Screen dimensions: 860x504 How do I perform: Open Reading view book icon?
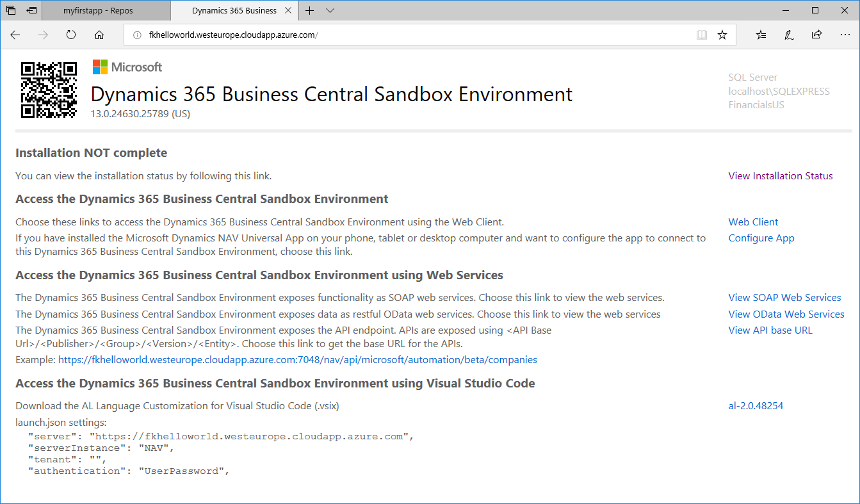702,35
